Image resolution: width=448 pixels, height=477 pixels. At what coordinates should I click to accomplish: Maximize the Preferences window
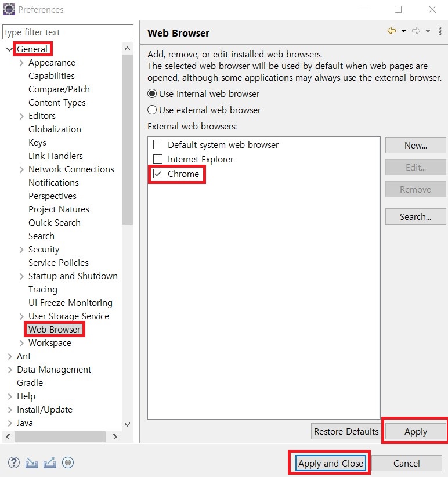point(398,9)
